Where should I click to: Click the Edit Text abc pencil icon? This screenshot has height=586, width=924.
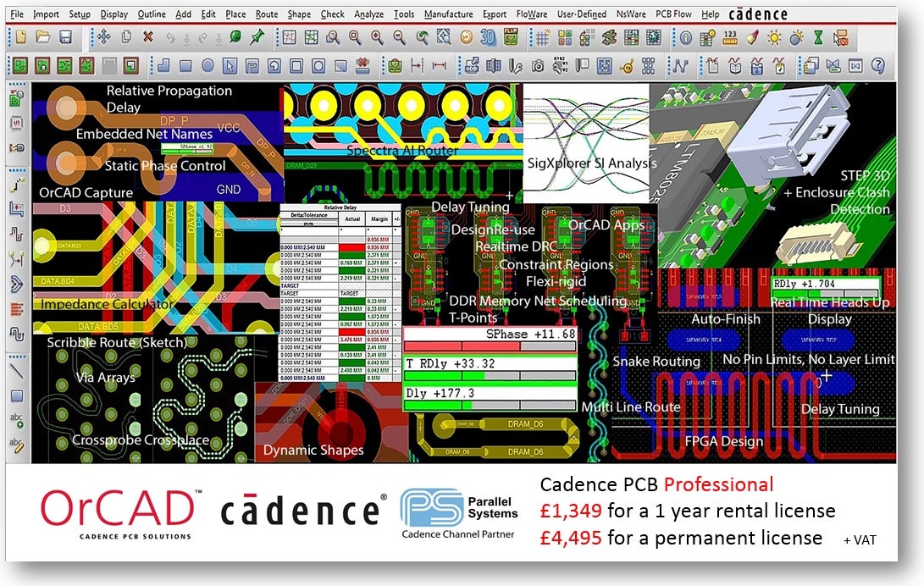[x=16, y=445]
